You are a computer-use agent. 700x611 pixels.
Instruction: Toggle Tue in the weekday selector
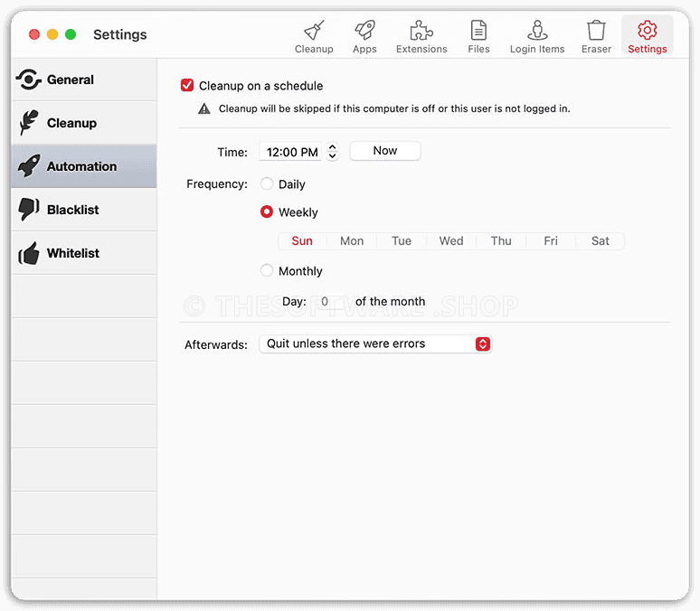[x=402, y=241]
